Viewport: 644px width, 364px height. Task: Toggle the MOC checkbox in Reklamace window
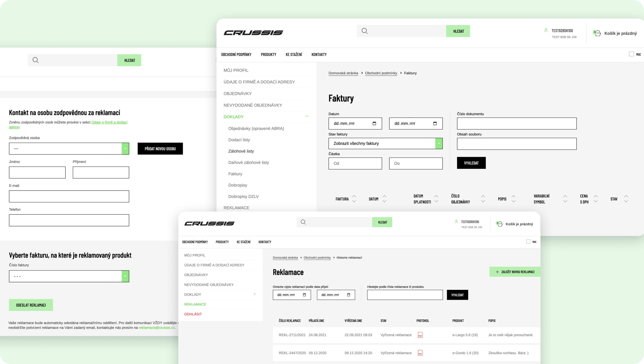(x=528, y=242)
